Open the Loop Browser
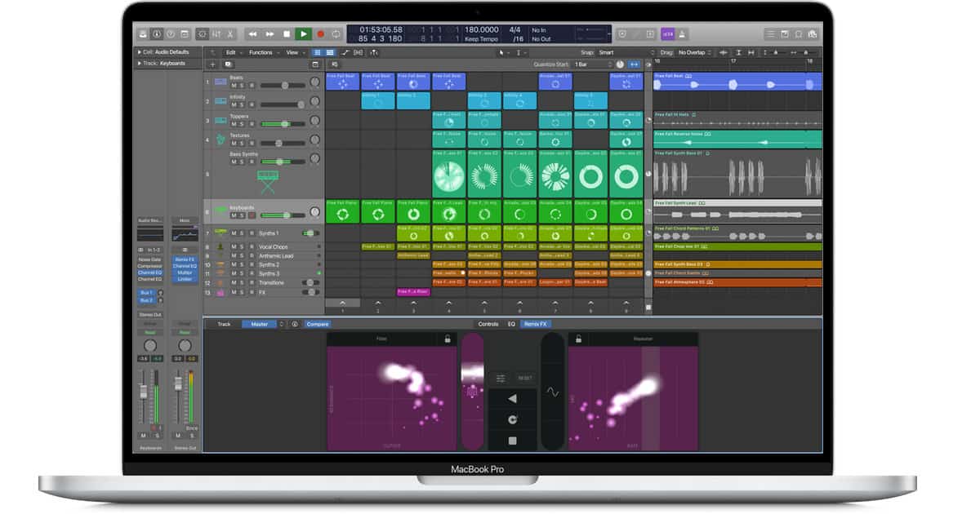980x514 pixels. [799, 34]
